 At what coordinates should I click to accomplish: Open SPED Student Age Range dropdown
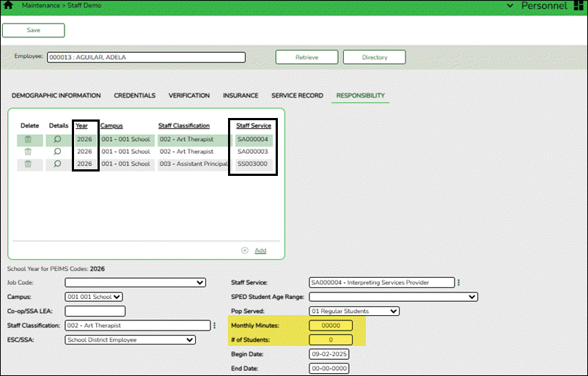pos(394,298)
